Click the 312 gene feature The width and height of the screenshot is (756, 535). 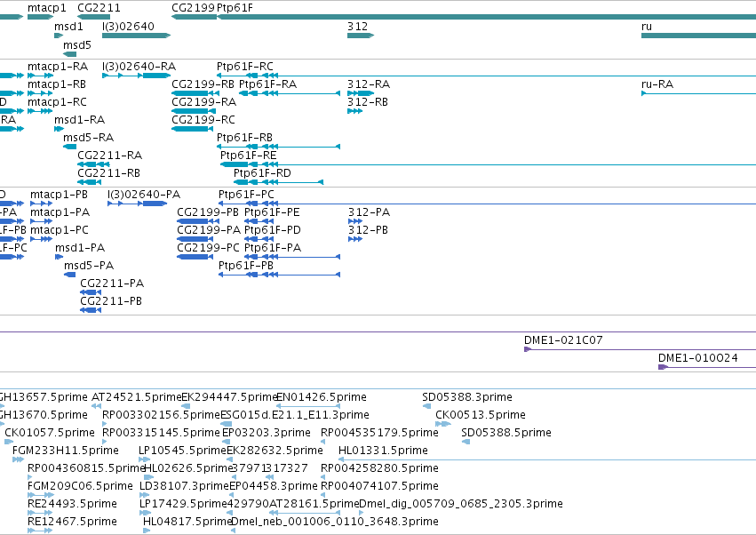tap(361, 36)
